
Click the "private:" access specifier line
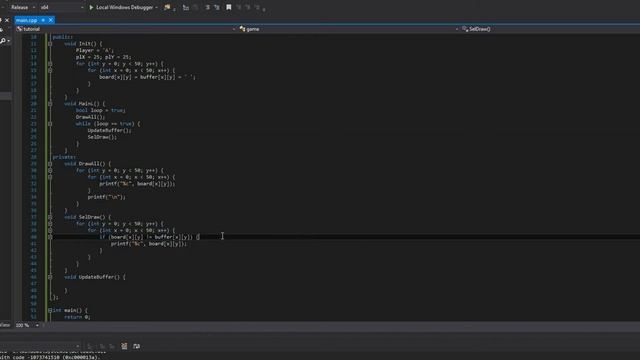click(64, 157)
